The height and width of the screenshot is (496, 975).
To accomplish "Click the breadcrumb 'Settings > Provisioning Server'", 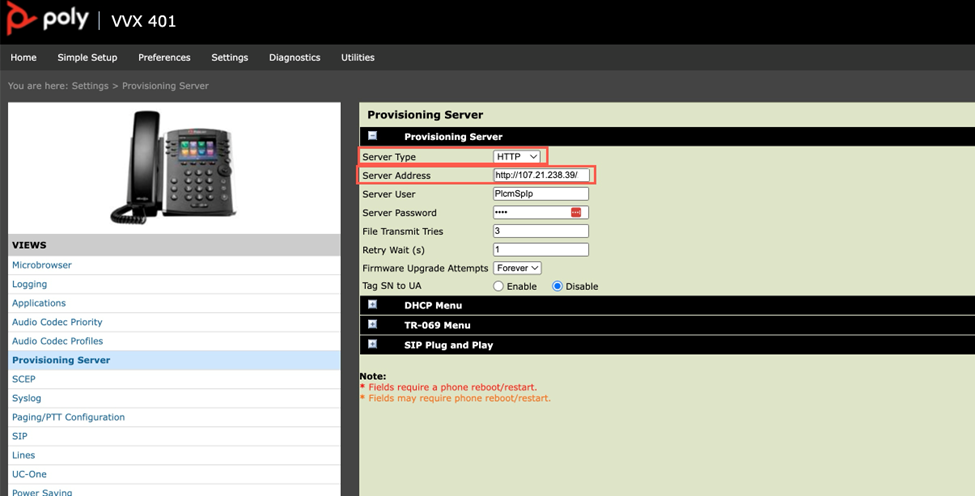I will (x=140, y=86).
